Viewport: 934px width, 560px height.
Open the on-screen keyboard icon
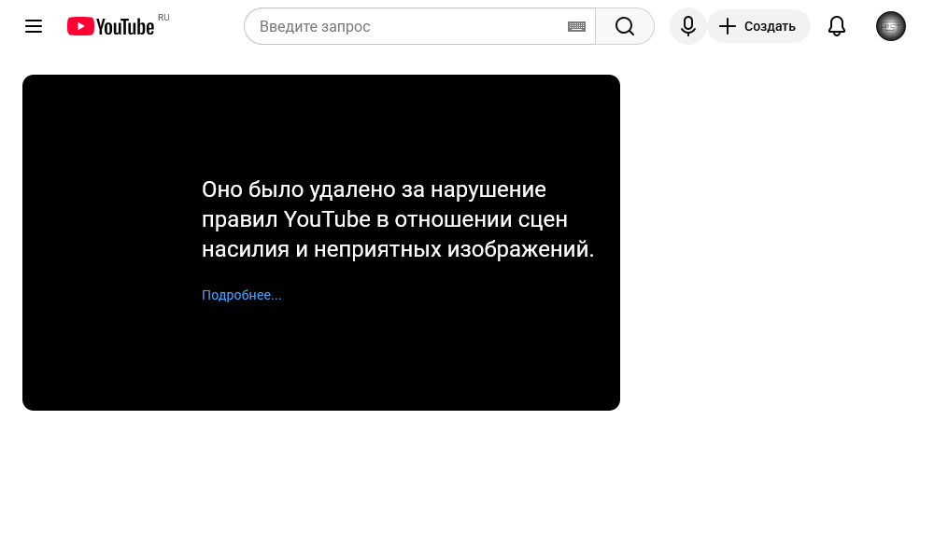576,26
